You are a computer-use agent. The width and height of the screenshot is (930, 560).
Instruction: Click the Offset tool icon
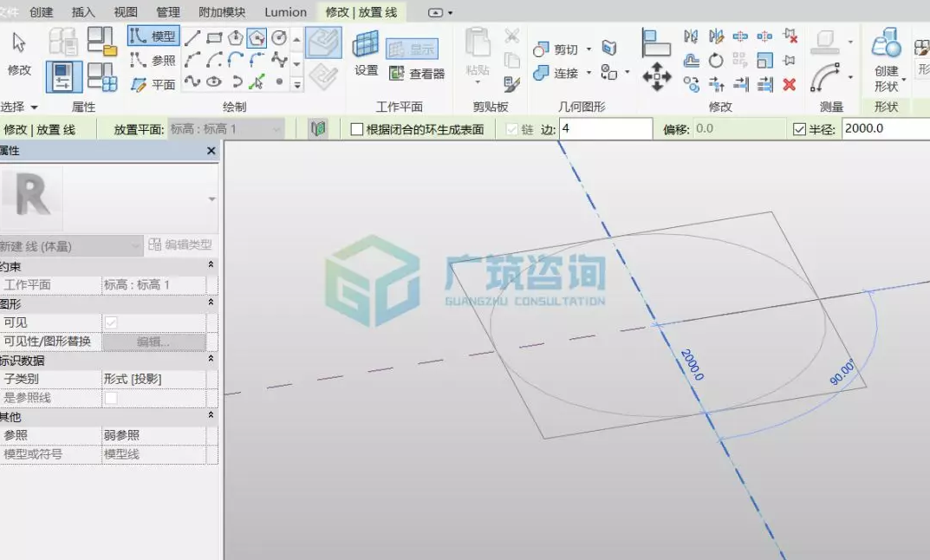coord(691,60)
